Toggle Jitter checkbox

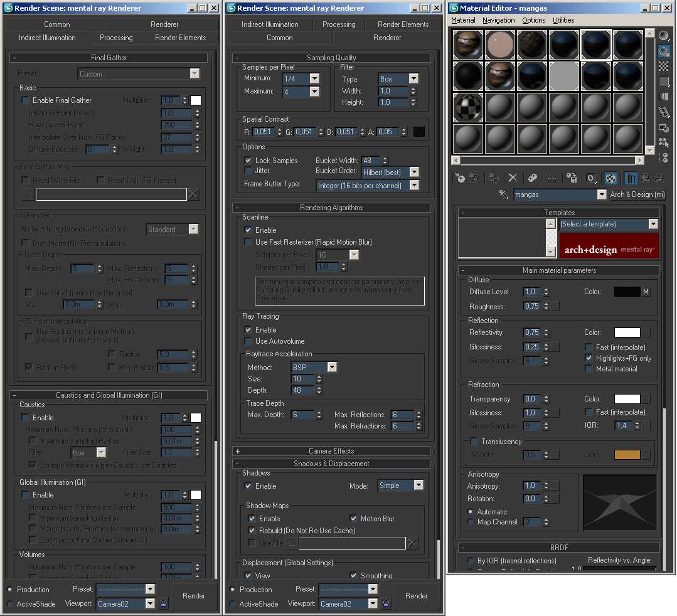tap(248, 171)
